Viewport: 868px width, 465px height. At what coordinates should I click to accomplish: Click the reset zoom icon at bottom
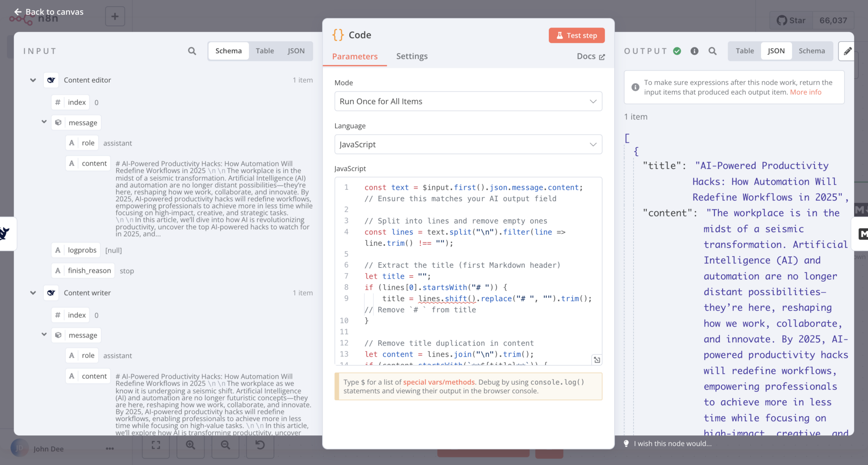[260, 445]
